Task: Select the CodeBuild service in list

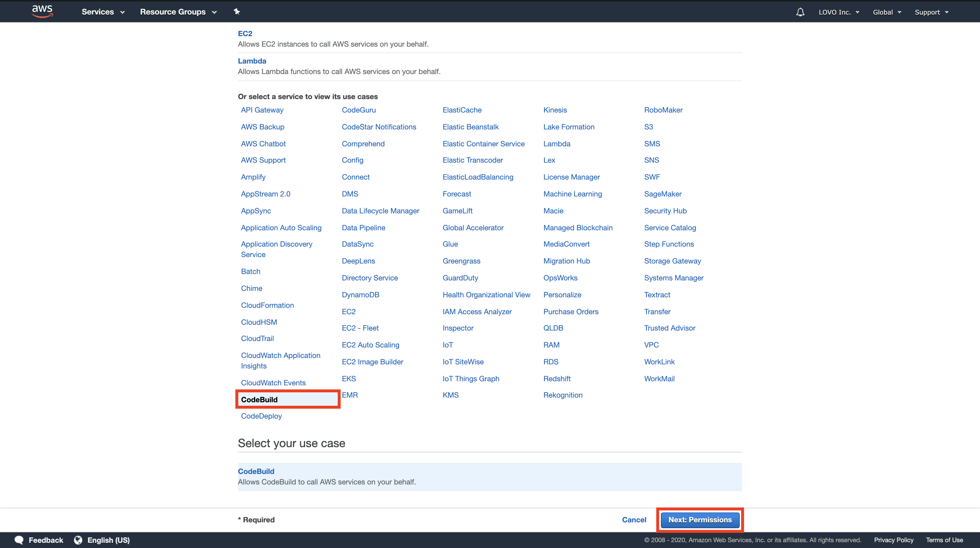Action: point(288,399)
